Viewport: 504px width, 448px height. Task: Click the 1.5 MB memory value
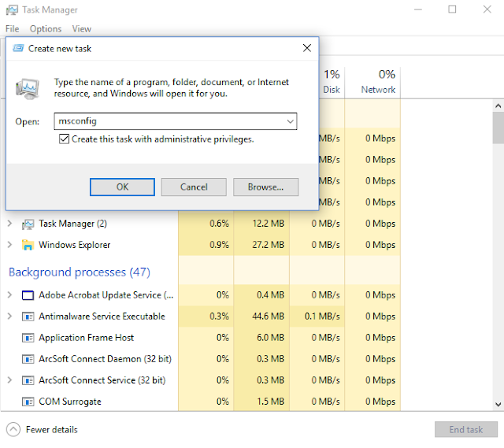point(270,402)
